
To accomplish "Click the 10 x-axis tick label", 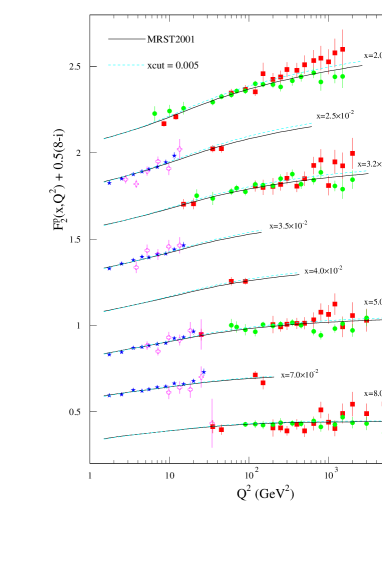I will tap(170, 476).
